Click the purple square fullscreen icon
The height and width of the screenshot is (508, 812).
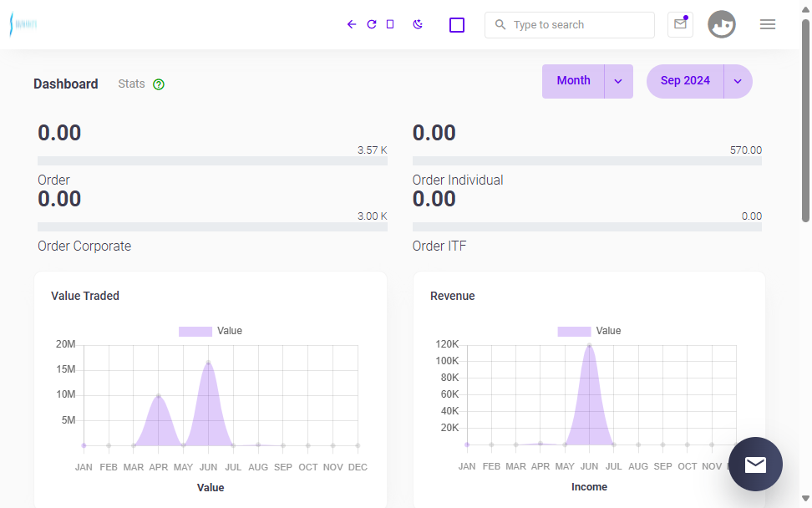pyautogui.click(x=457, y=25)
